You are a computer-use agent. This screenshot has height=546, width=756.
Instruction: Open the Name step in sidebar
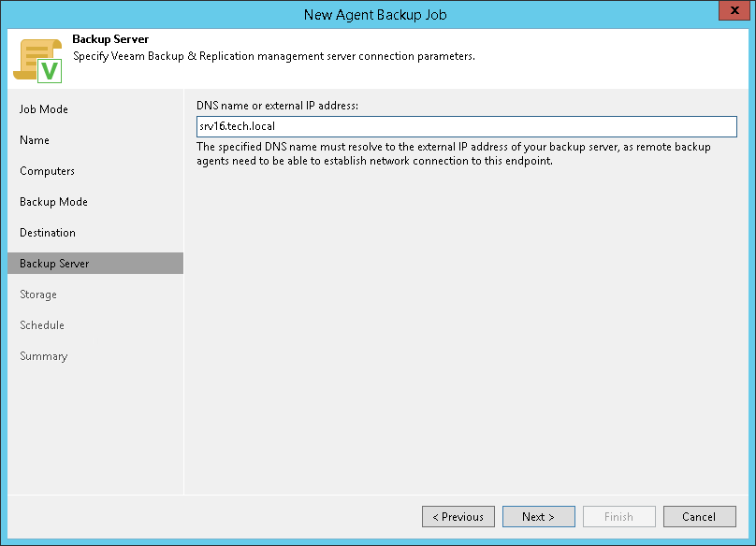(x=35, y=140)
